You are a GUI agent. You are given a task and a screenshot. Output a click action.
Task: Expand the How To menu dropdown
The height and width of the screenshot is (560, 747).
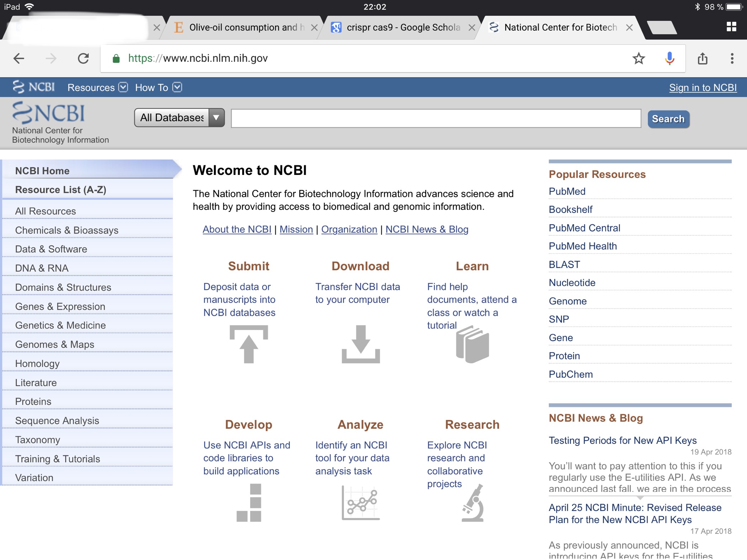[x=158, y=87]
